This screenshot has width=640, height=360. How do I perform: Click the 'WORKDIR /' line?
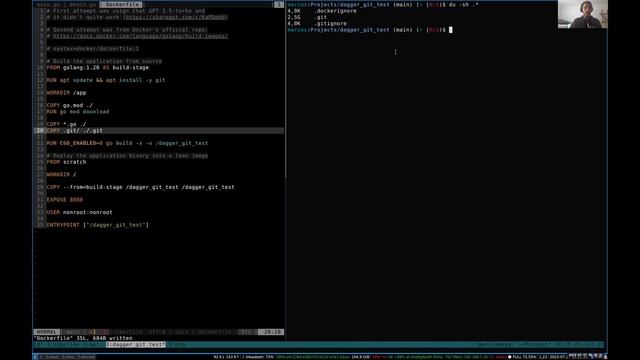tap(61, 174)
